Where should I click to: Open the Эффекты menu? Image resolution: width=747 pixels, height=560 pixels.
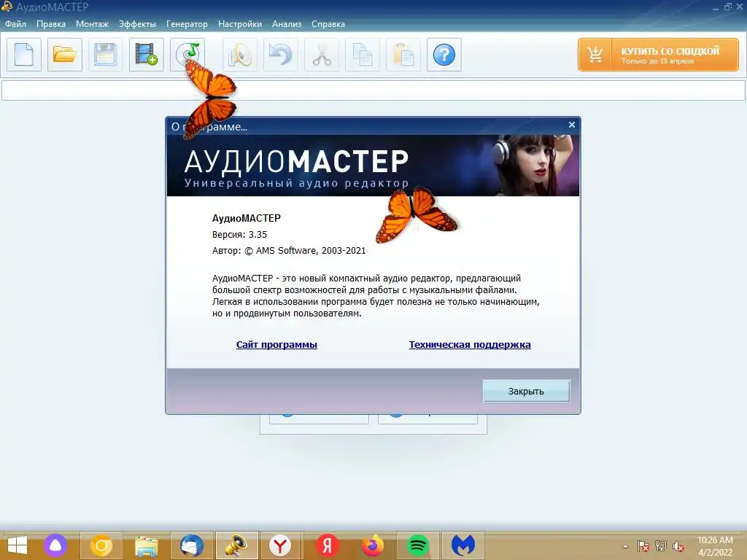pos(137,24)
